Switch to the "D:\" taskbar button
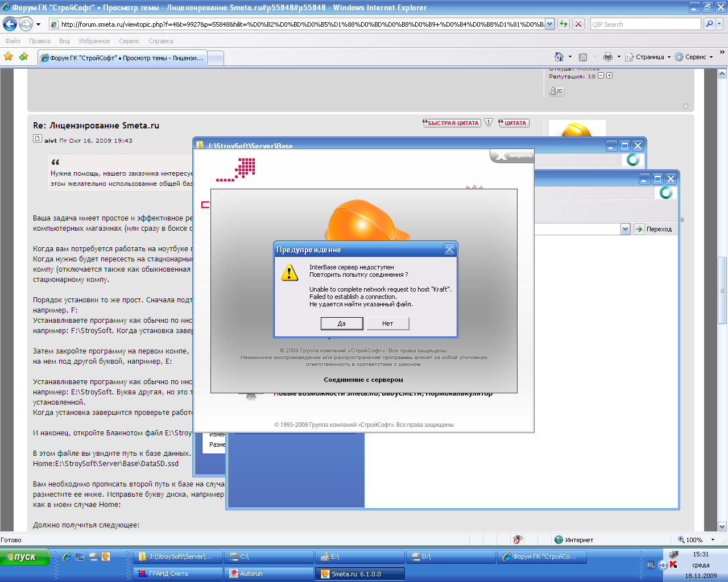 (451, 557)
